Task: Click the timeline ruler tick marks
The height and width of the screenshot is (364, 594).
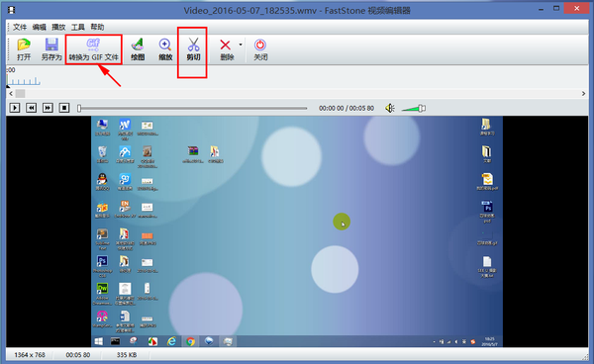Action: (24, 80)
